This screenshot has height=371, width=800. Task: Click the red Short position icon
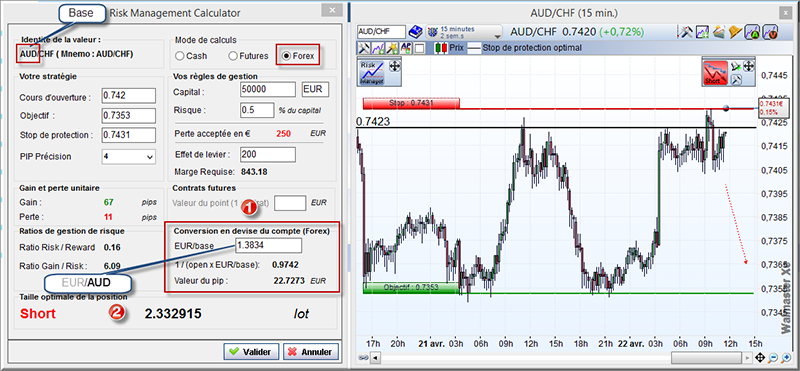pos(715,73)
